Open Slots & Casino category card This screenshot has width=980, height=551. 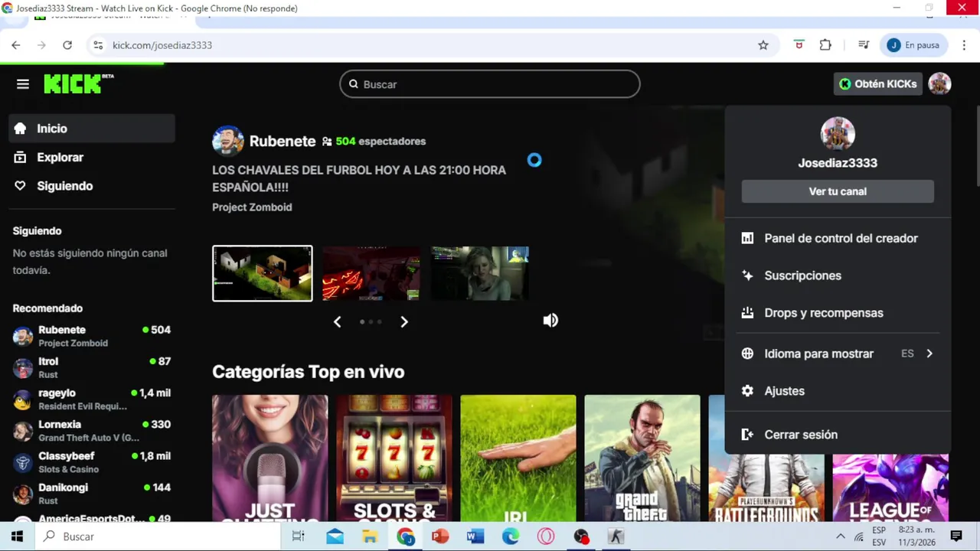tap(394, 458)
